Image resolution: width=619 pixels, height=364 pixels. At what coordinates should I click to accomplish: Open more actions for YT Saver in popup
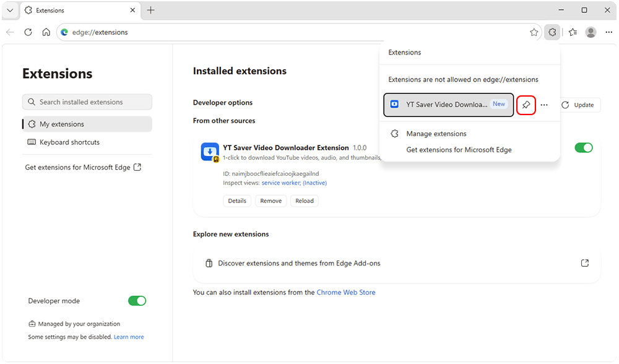pyautogui.click(x=544, y=105)
